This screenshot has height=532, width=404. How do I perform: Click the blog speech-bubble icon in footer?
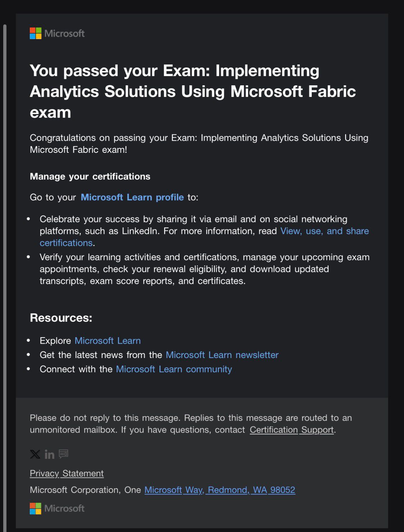coord(64,454)
